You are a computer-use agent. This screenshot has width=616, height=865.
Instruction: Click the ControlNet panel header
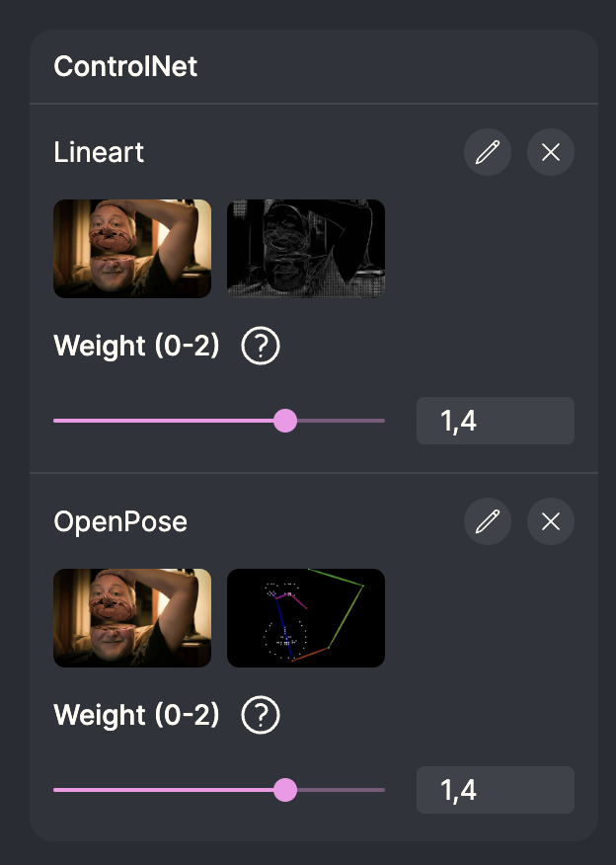[127, 66]
